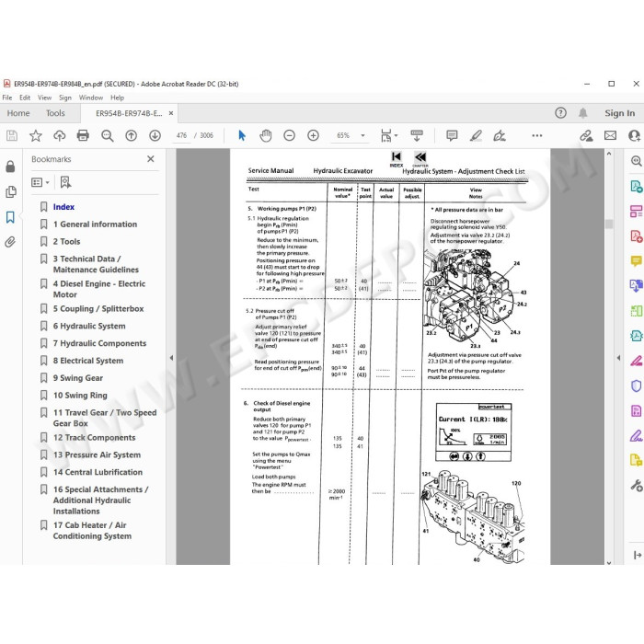Open bookmark 1 General information

[95, 224]
